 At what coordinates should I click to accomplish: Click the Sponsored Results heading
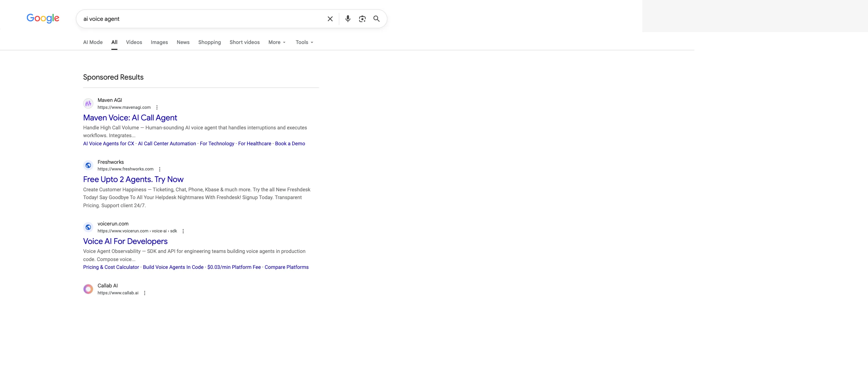pos(113,77)
